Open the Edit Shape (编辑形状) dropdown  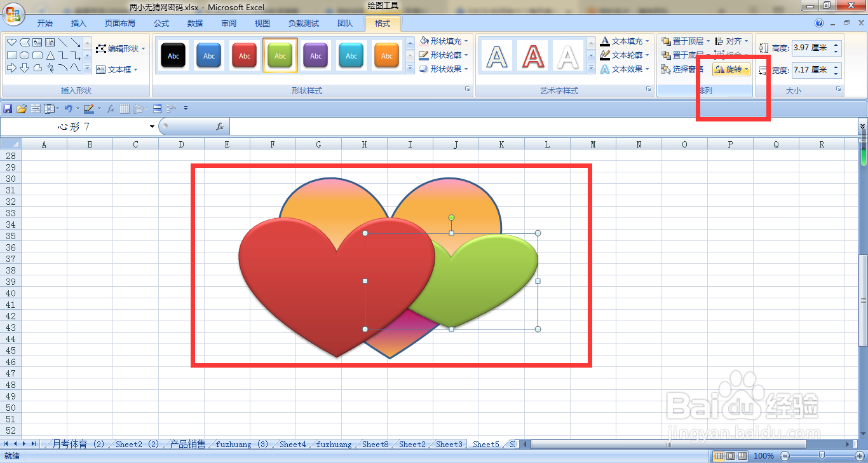[120, 48]
